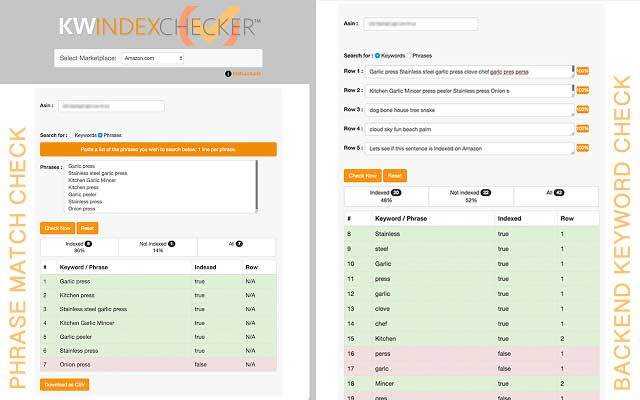Click the Row 4 field 'cloud sky fun beach palm'
Image resolution: width=640 pixels, height=400 pixels.
469,129
